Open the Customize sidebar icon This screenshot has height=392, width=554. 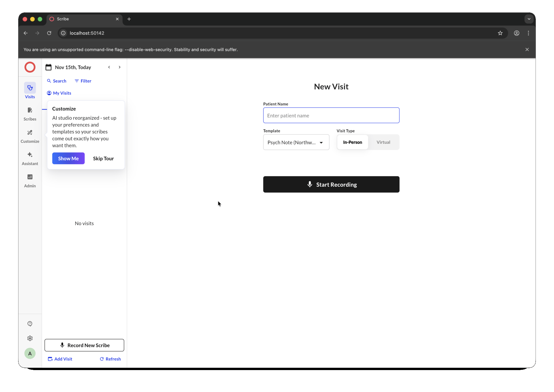(x=30, y=133)
